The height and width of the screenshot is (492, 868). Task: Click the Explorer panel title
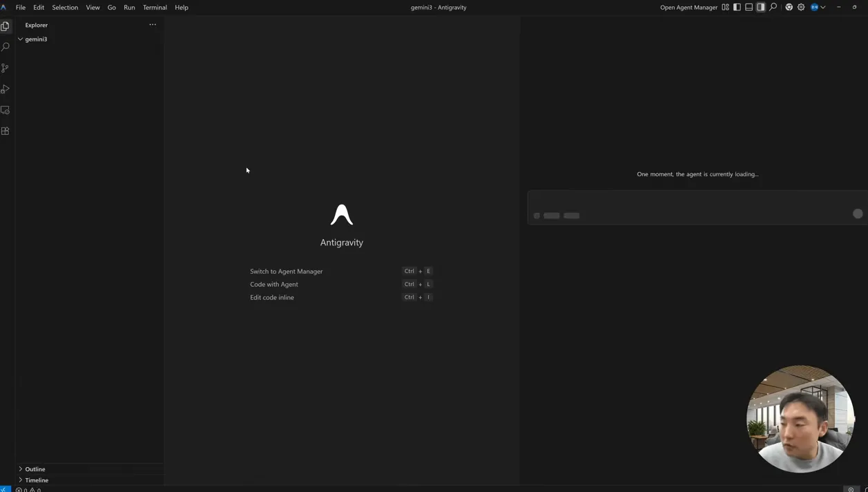[x=37, y=25]
